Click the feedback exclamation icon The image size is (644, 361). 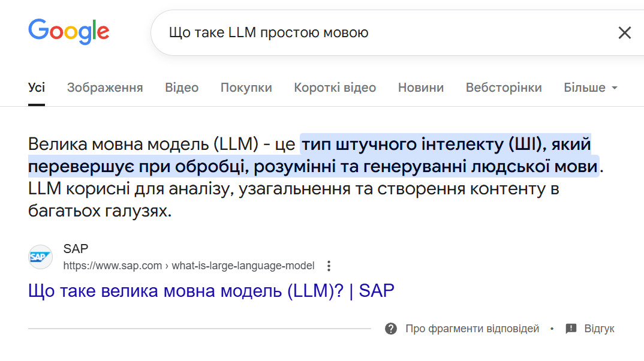[x=571, y=329]
